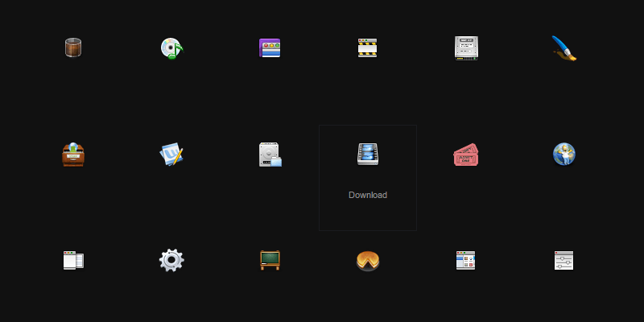The width and height of the screenshot is (644, 322).
Task: Select the red Admit One tickets icon
Action: (466, 155)
